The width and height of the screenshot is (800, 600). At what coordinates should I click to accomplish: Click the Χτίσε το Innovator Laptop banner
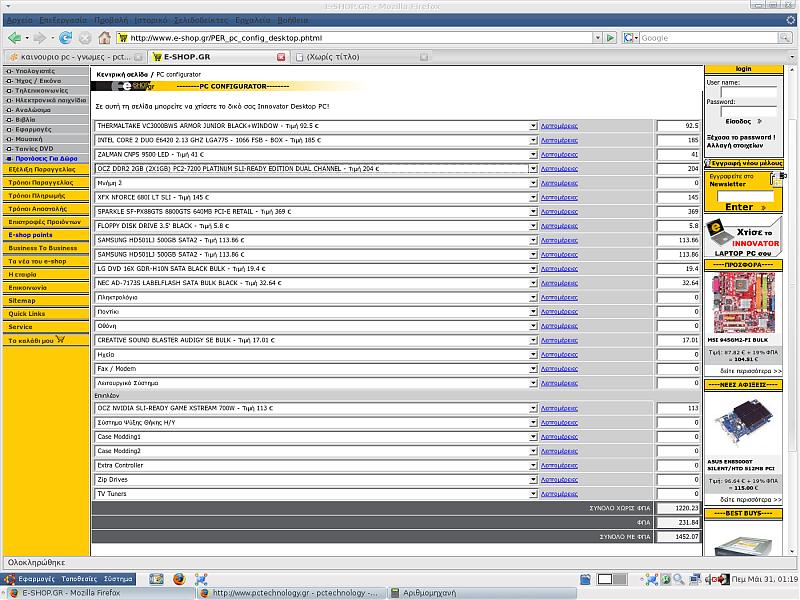tap(743, 237)
